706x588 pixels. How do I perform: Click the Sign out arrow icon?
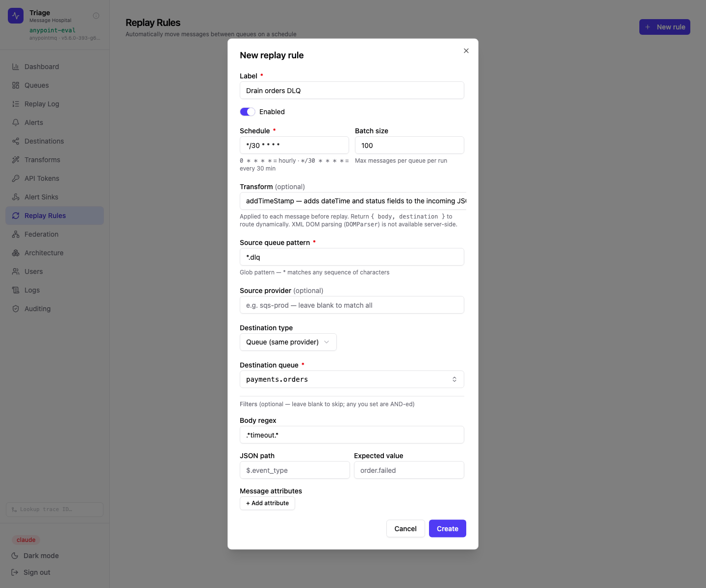15,572
